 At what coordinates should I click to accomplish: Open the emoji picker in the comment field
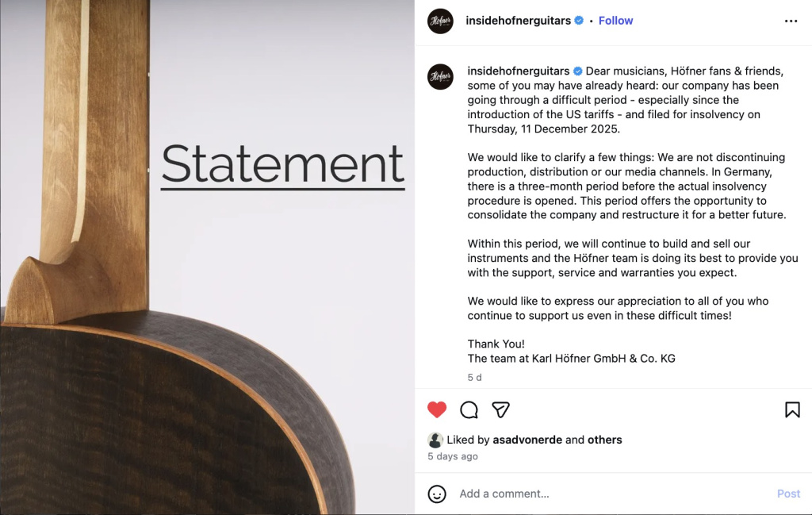436,494
